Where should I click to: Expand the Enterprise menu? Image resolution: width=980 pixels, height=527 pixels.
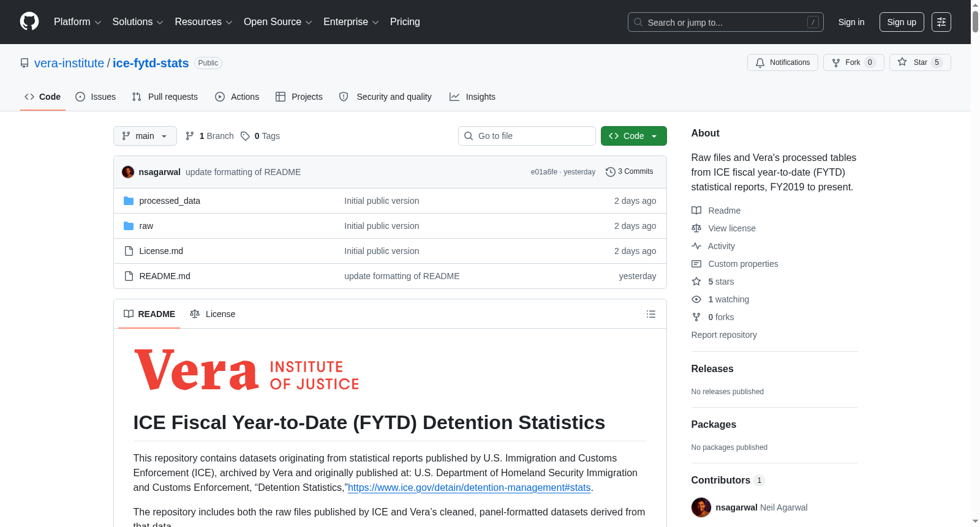click(351, 22)
